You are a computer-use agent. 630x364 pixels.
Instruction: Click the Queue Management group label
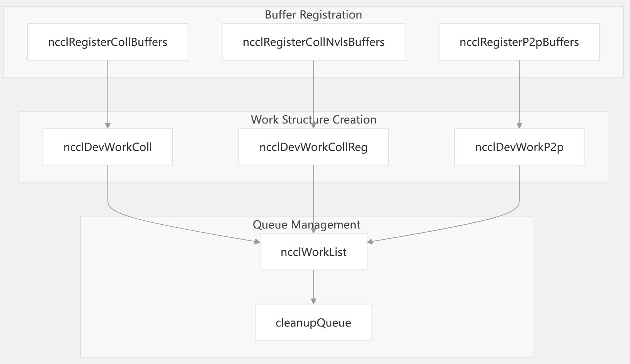click(x=306, y=225)
